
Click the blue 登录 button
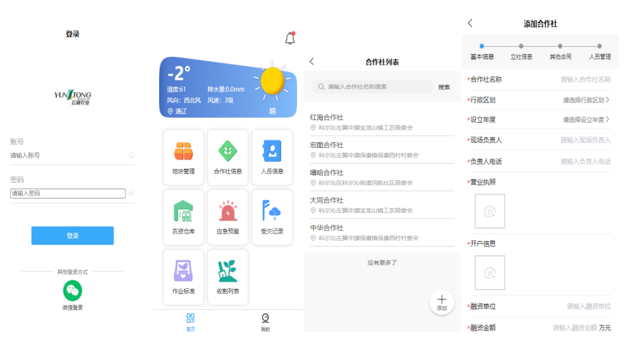coord(73,235)
